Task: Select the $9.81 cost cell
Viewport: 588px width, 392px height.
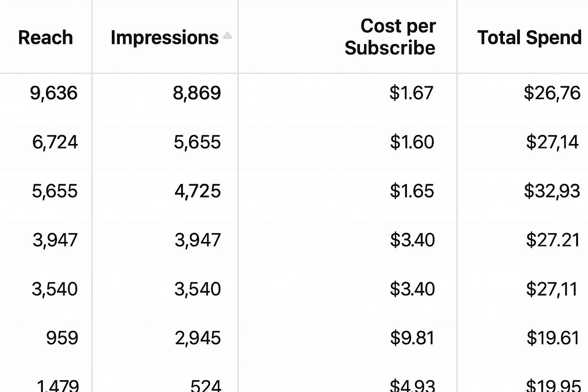Action: [x=412, y=338]
